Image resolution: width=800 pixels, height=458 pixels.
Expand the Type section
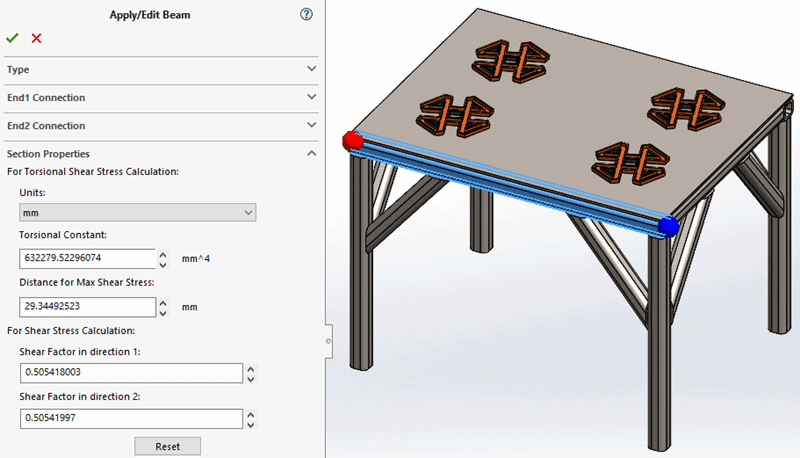point(160,70)
